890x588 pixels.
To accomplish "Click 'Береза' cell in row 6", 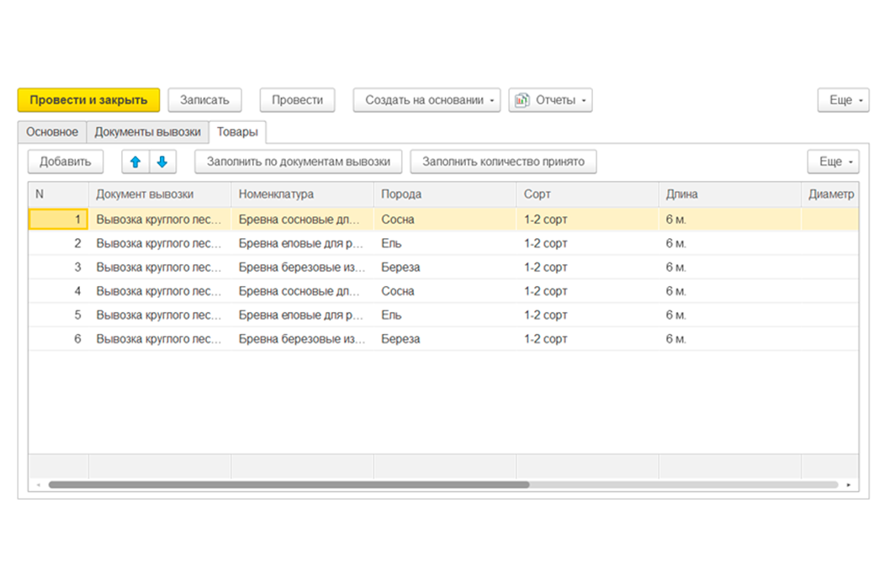I will (445, 339).
